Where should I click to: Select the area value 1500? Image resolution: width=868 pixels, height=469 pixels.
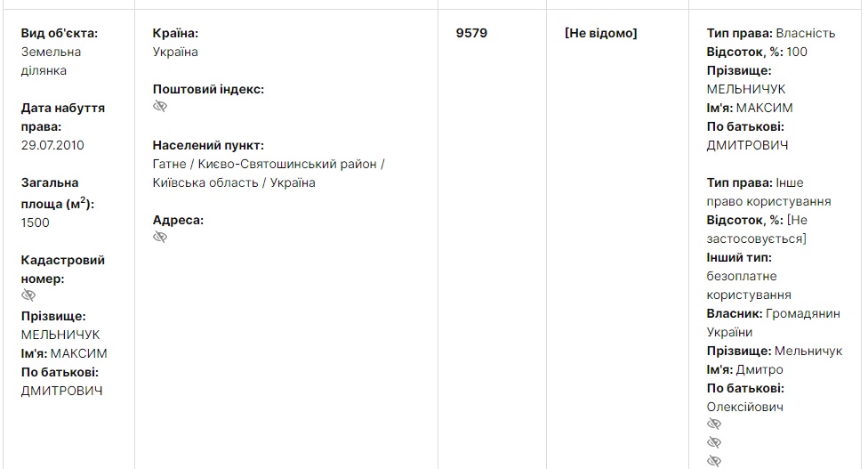[36, 222]
